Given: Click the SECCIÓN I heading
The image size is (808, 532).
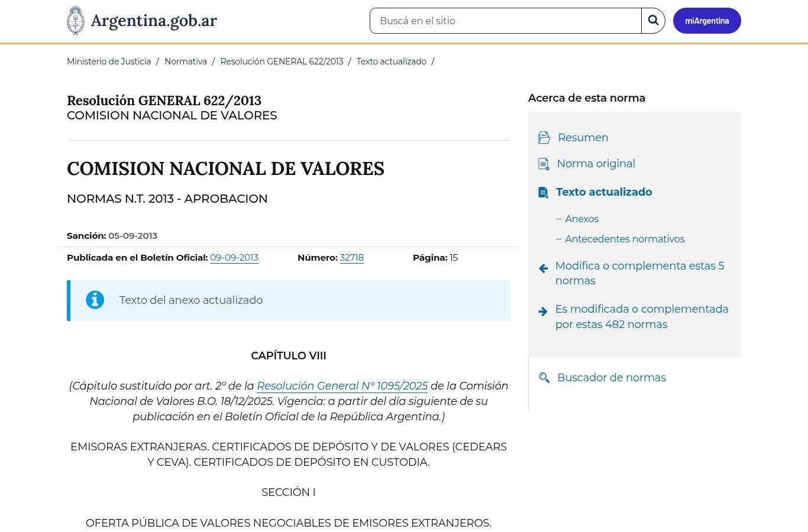Looking at the screenshot, I should [289, 492].
